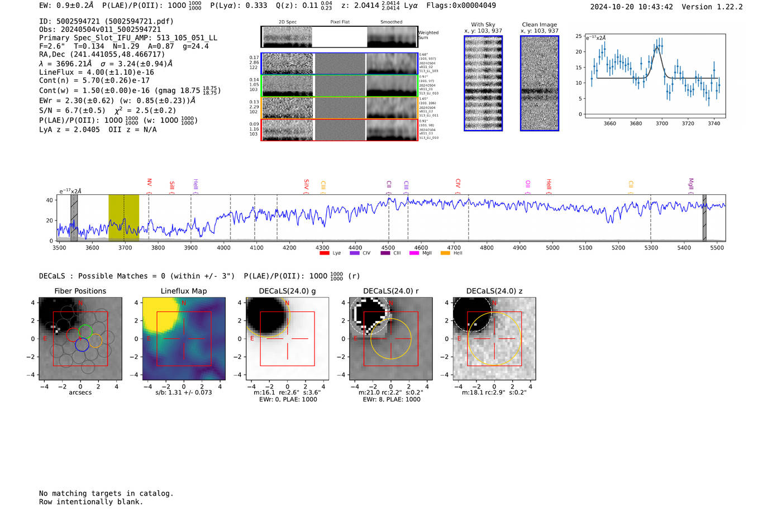782x532 pixels.
Task: Click the hatched gray band near 5460
Action: click(x=704, y=218)
